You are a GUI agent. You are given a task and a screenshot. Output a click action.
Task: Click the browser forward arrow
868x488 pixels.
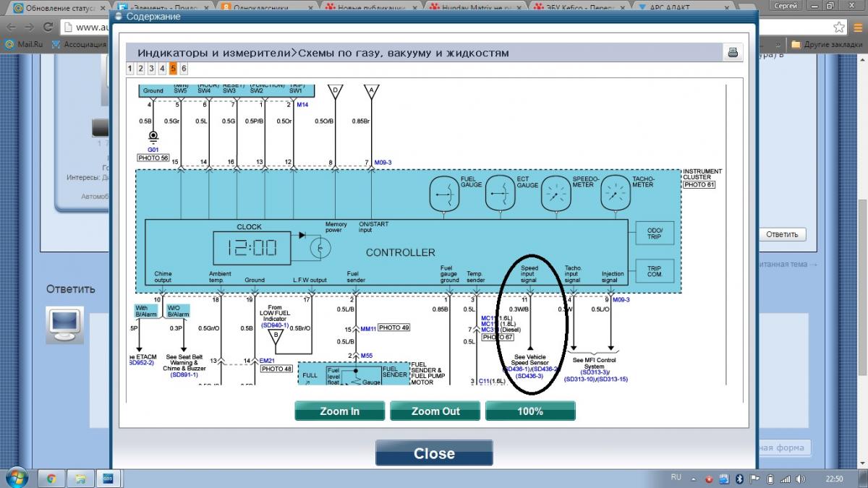(x=31, y=27)
